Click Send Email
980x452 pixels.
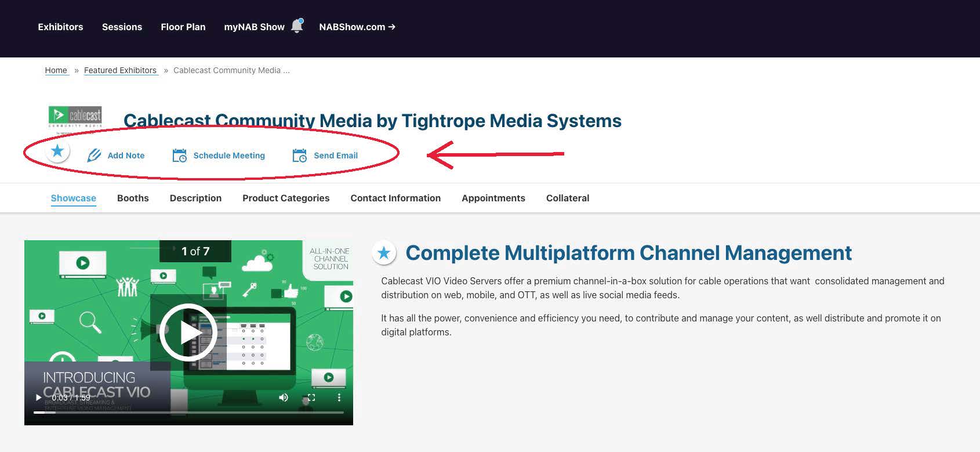click(x=325, y=156)
